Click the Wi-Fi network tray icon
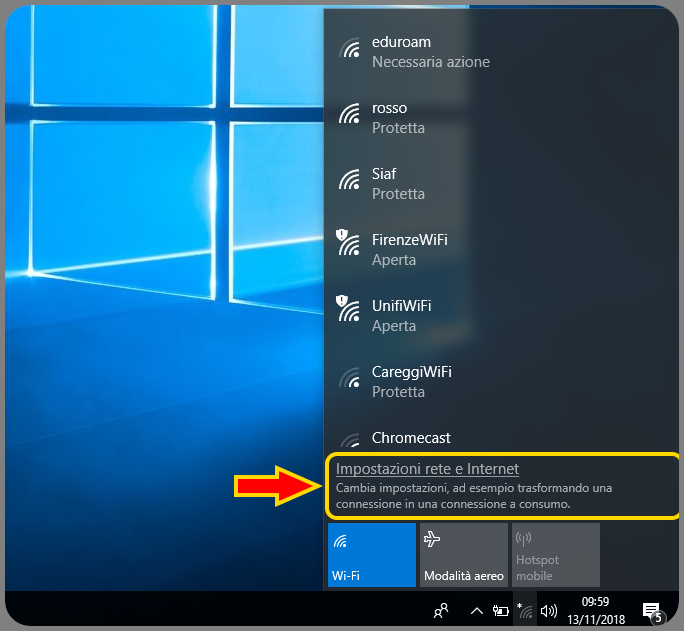 [x=525, y=610]
